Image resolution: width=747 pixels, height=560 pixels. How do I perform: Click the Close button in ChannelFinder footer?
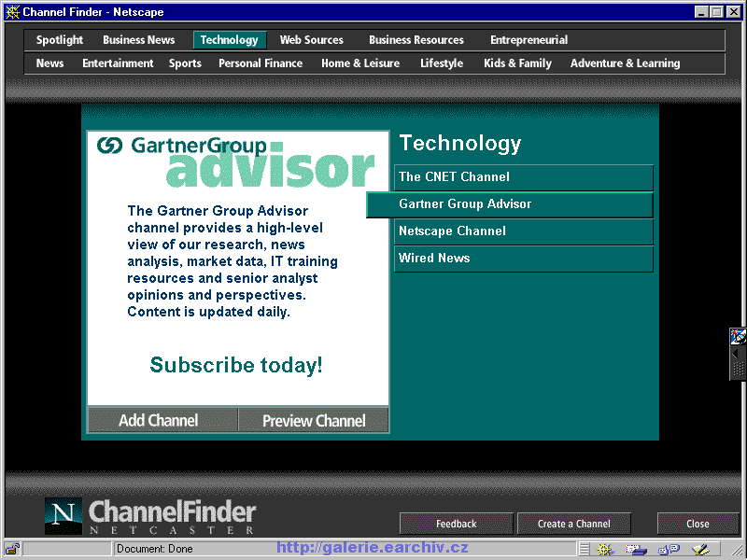click(698, 524)
